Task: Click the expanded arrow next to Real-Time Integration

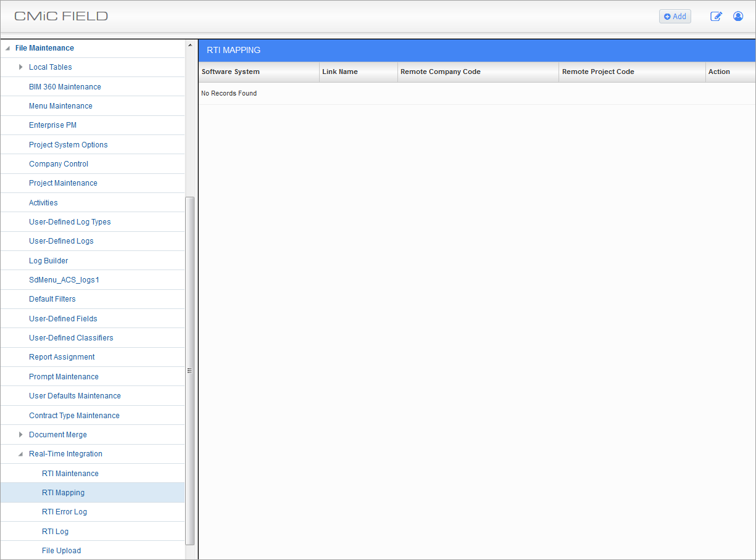Action: pos(20,453)
